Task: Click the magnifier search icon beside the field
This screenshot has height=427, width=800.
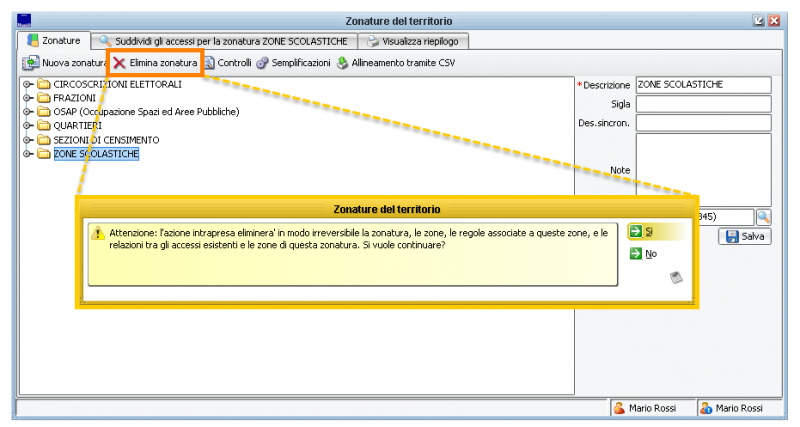Action: pos(763,217)
